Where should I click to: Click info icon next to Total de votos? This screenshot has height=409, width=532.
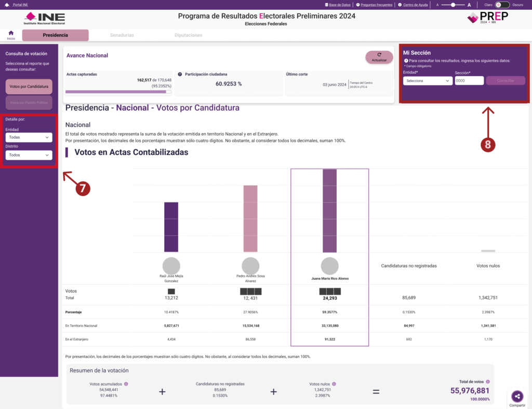click(x=487, y=381)
